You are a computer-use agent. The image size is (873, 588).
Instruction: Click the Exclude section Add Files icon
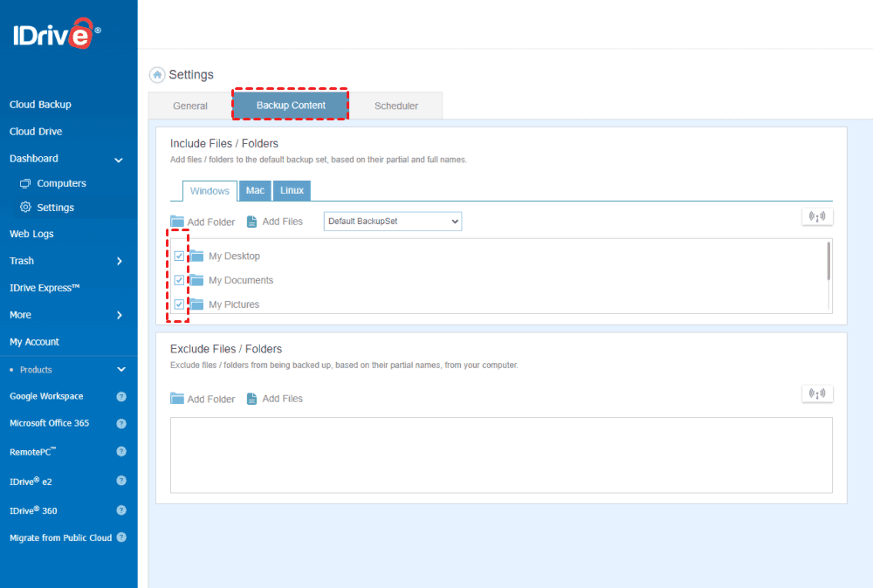pyautogui.click(x=251, y=399)
